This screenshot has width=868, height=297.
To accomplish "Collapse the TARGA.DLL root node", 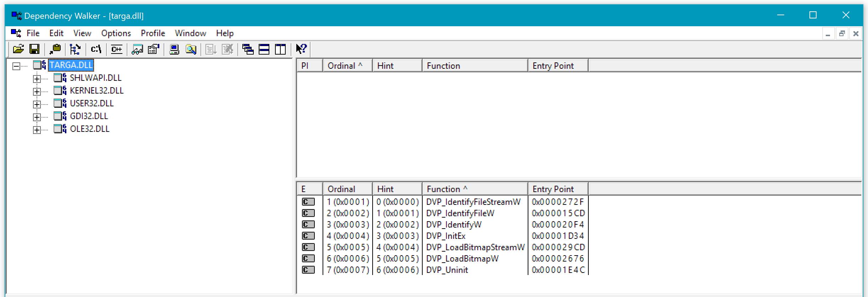I will 16,66.
